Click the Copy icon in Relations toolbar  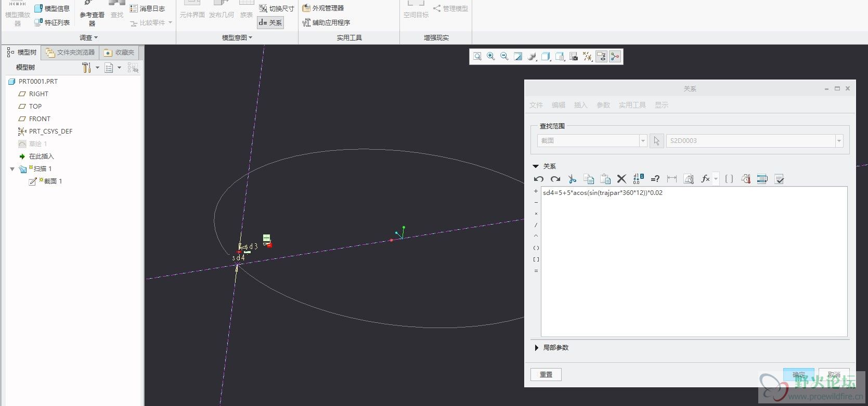point(589,179)
